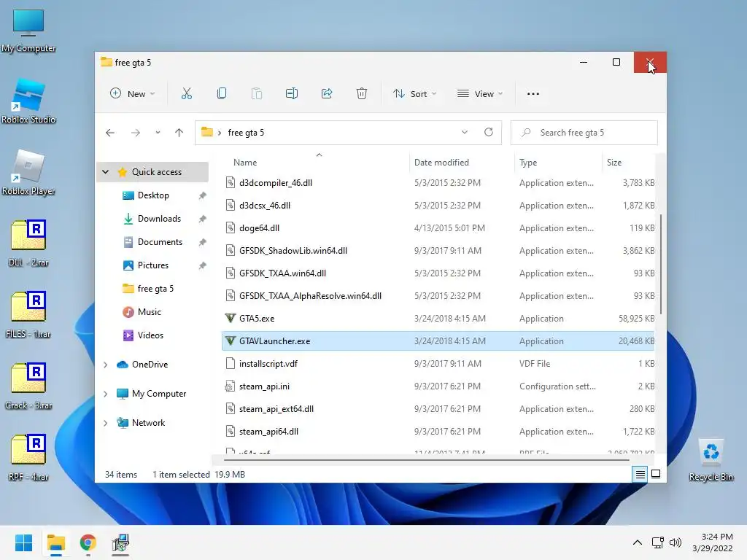Open the See more three-dots menu
747x560 pixels.
point(533,94)
